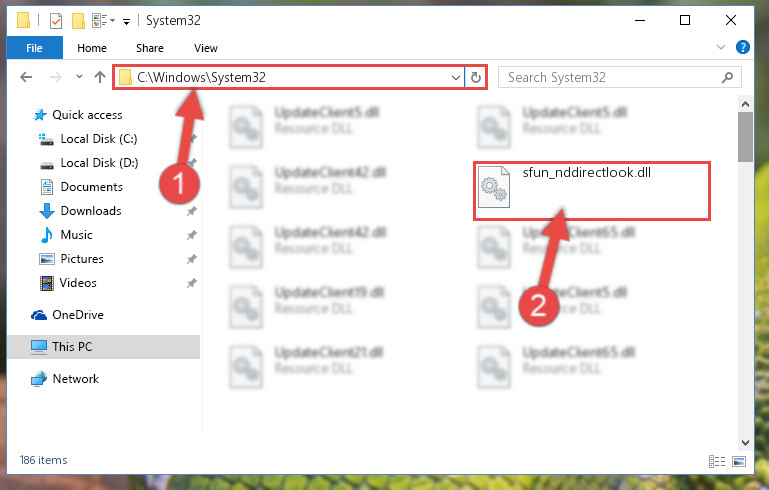Click the magnifier icon in the search box

tap(727, 77)
